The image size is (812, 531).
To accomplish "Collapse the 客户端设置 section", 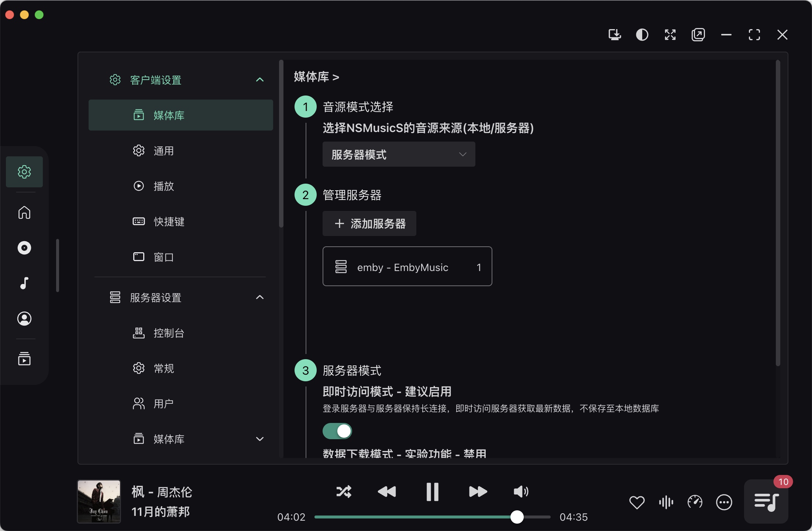I will [x=260, y=80].
